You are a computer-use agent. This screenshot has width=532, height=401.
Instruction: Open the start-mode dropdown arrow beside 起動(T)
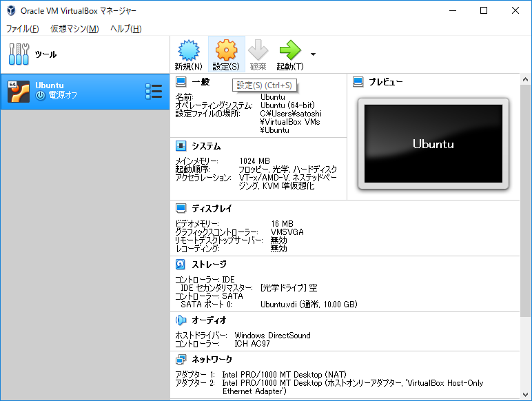click(313, 54)
